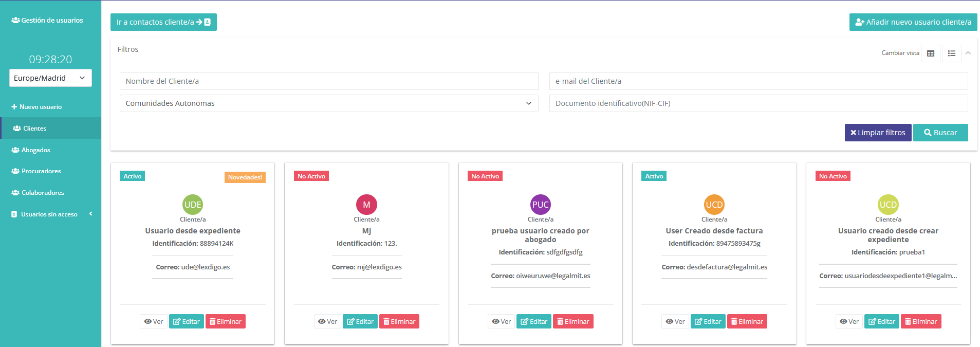Open the Europe/Madrid timezone dropdown
The image size is (980, 347).
tap(50, 78)
